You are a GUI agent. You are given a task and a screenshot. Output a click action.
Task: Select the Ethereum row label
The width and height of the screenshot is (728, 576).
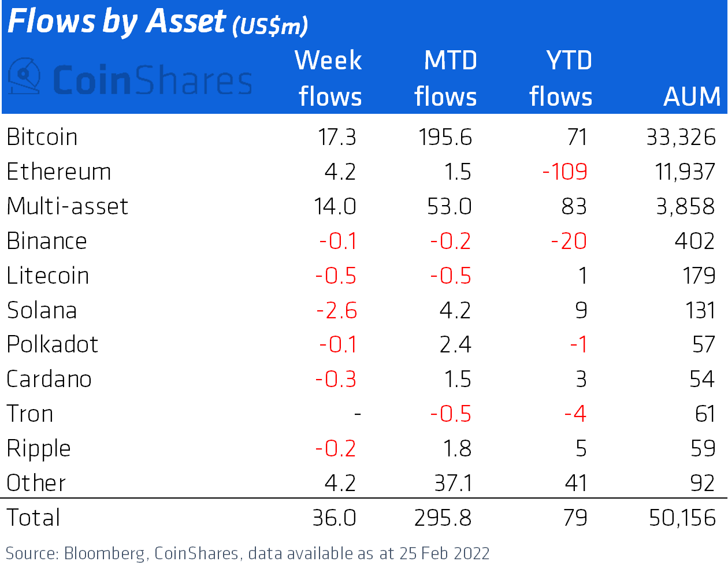point(59,172)
